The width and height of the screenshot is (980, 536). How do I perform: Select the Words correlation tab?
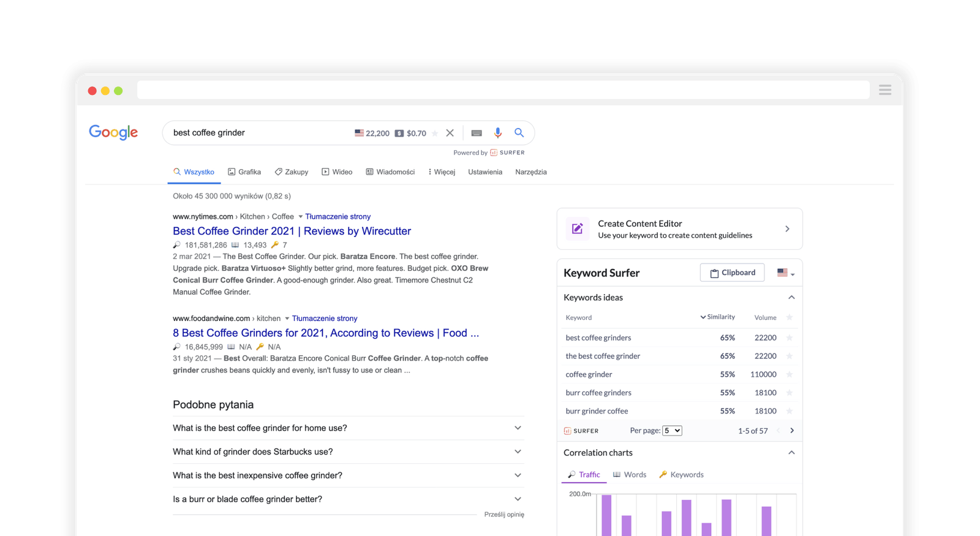point(630,475)
